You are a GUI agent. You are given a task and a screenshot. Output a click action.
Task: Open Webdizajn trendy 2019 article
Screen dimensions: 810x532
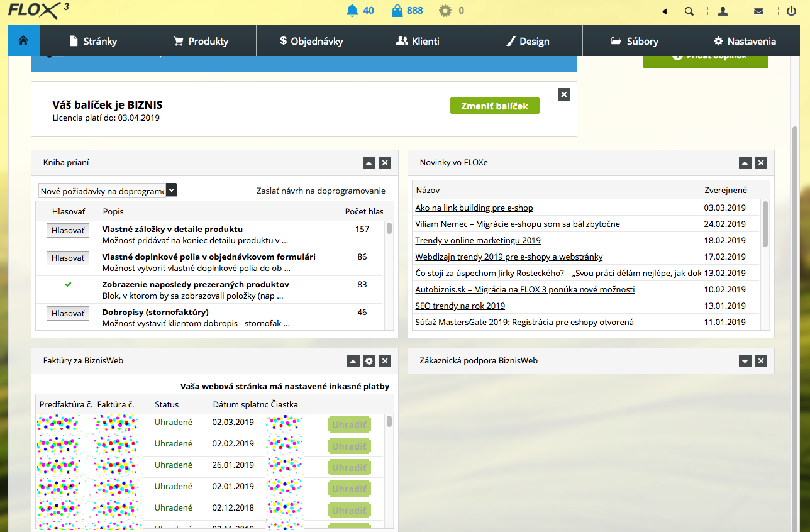point(509,257)
